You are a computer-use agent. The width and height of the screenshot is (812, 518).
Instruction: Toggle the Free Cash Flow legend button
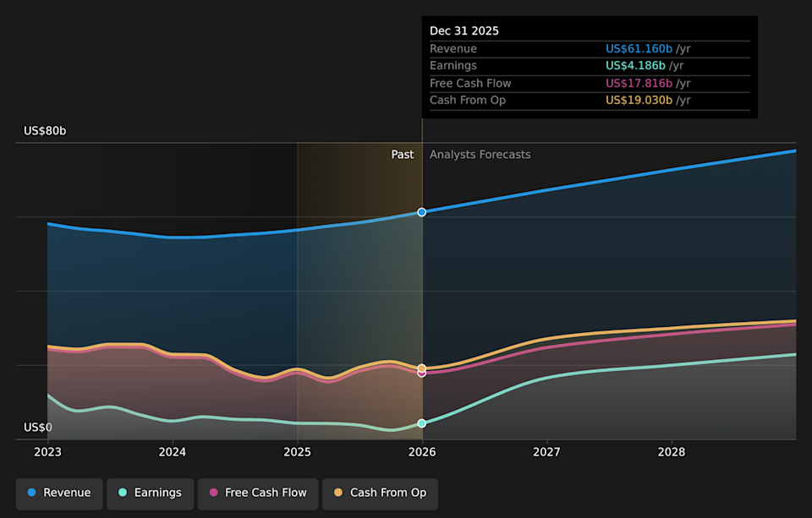pos(258,493)
